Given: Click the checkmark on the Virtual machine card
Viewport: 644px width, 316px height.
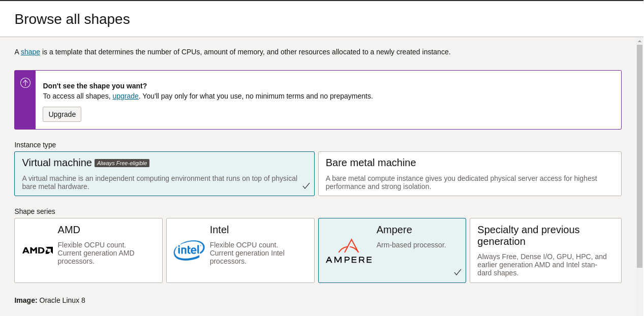Looking at the screenshot, I should click(306, 186).
